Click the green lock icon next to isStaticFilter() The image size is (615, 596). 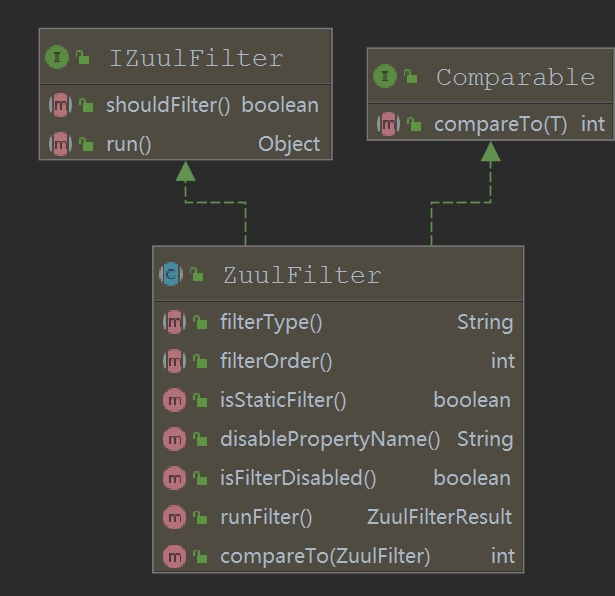coord(201,400)
